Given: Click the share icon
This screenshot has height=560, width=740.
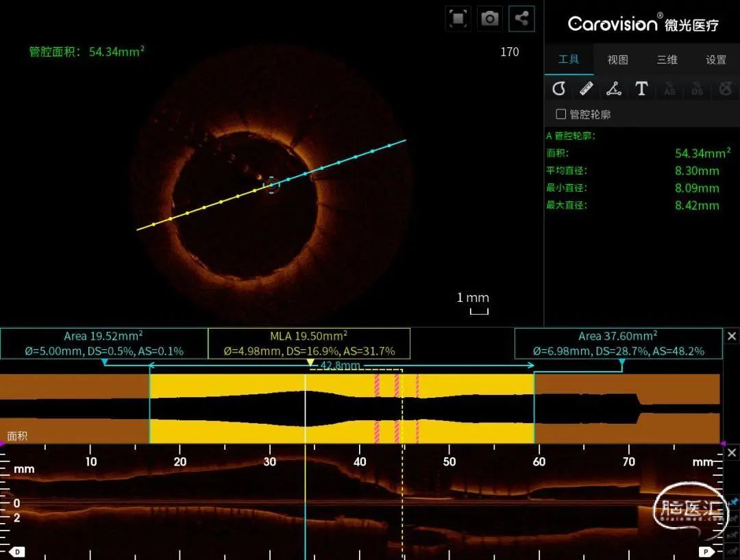Looking at the screenshot, I should pos(522,18).
